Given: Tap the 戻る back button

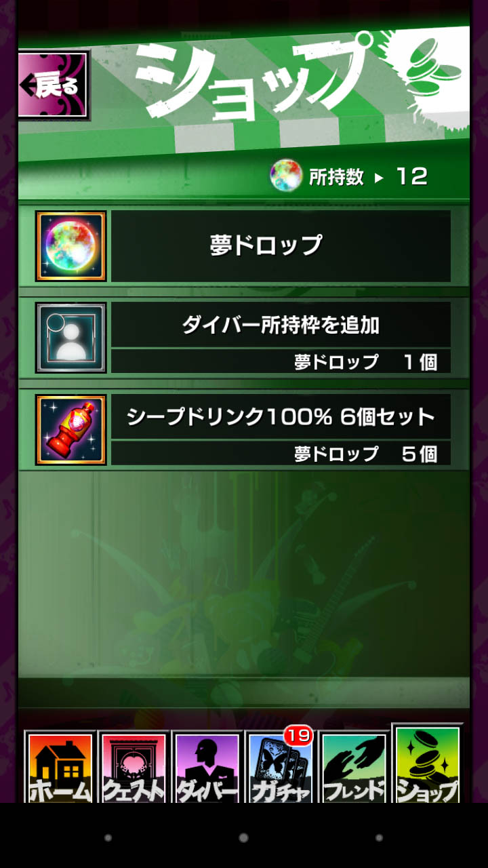Looking at the screenshot, I should (x=54, y=86).
